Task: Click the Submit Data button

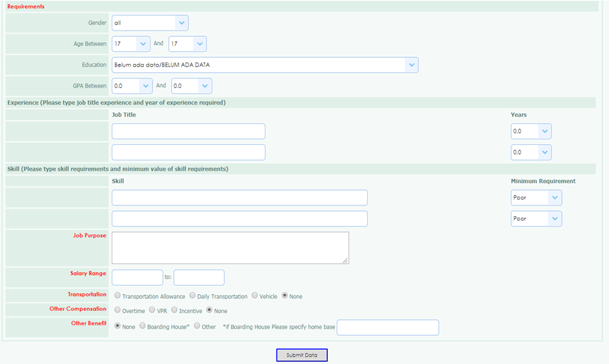Action: click(302, 355)
